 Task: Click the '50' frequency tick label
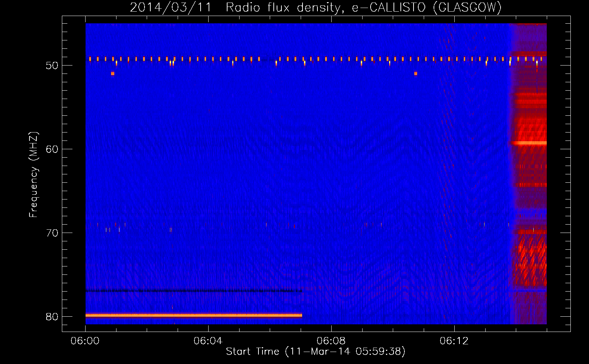click(x=52, y=66)
